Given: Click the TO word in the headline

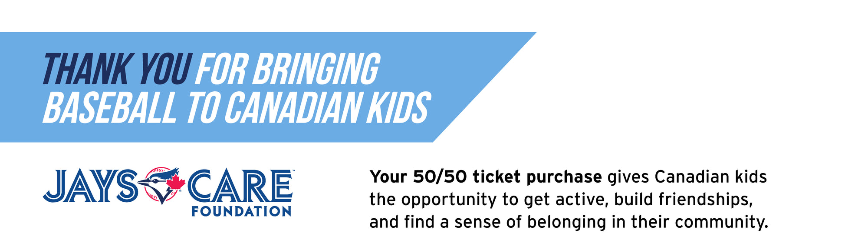Looking at the screenshot, I should 203,107.
